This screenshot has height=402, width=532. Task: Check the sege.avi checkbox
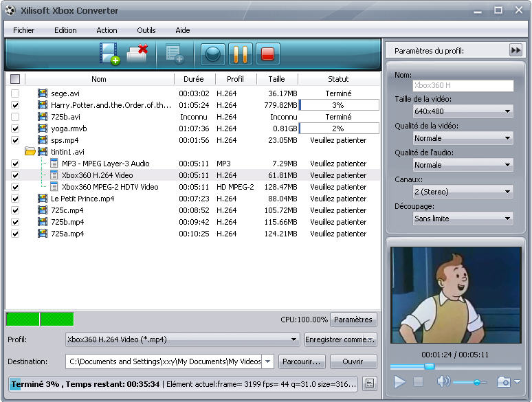15,93
